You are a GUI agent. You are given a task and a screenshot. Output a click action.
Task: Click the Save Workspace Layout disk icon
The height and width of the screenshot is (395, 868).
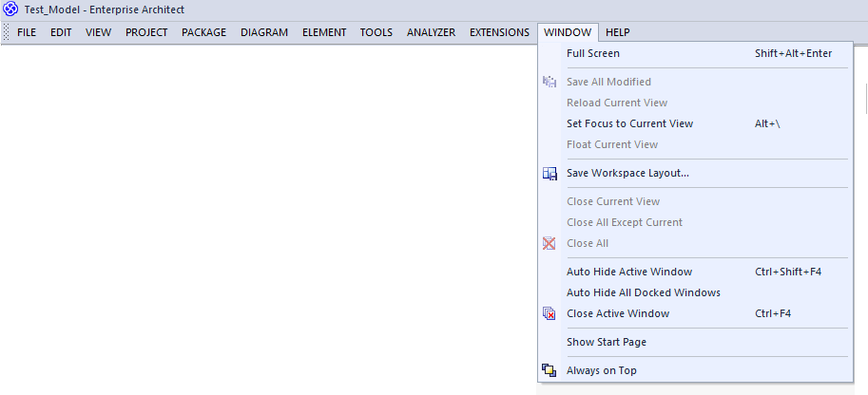coord(550,173)
